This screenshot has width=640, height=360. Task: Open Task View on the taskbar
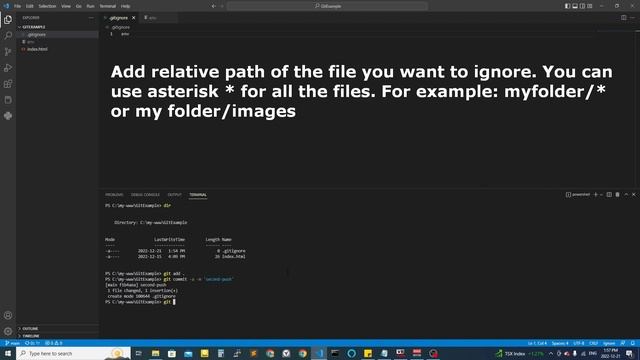tap(139, 353)
